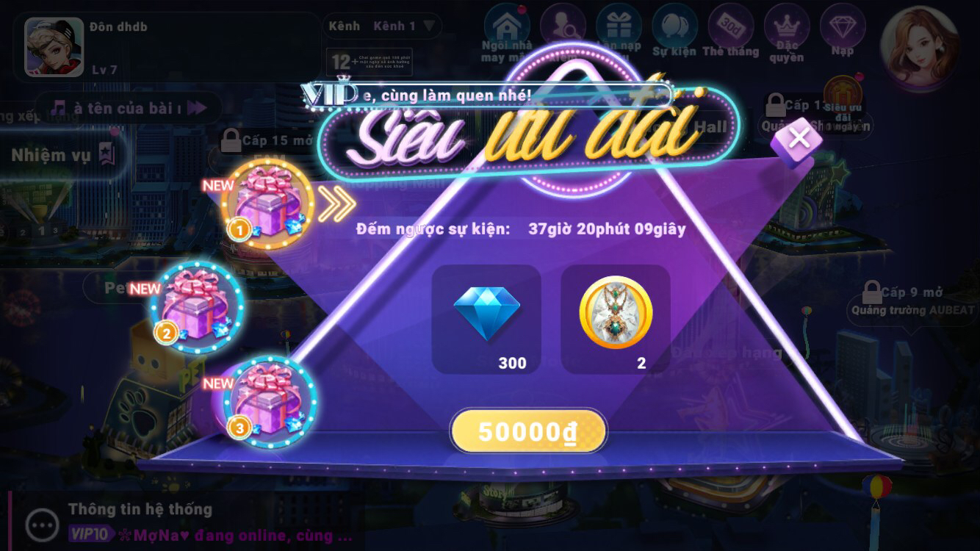Image resolution: width=980 pixels, height=551 pixels.
Task: Click the player avatar Đôn dhdb
Action: click(x=54, y=47)
